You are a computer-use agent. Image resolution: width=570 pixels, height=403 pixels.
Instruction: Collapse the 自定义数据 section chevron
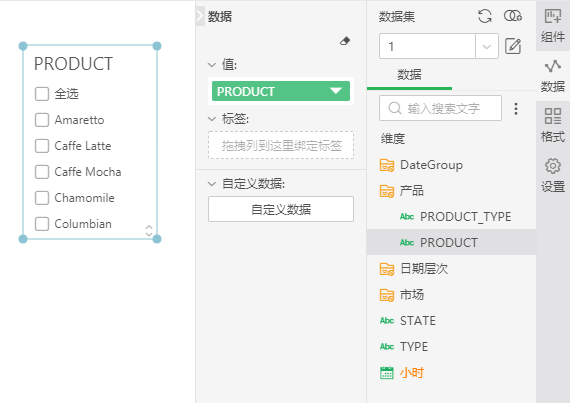pos(212,184)
